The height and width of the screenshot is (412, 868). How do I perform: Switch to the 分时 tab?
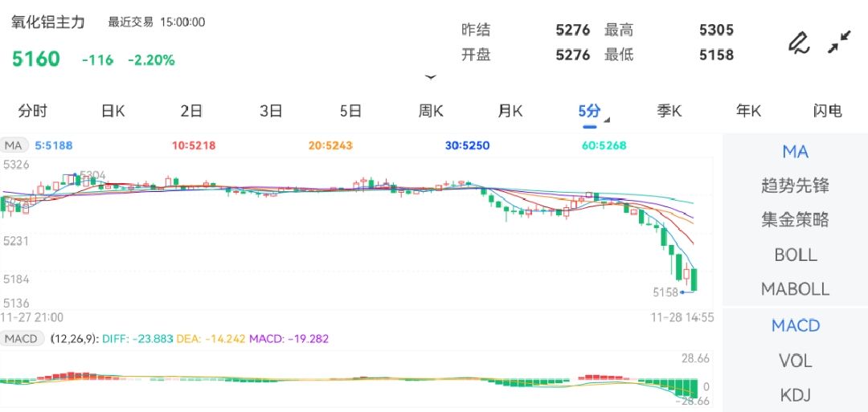click(x=33, y=111)
